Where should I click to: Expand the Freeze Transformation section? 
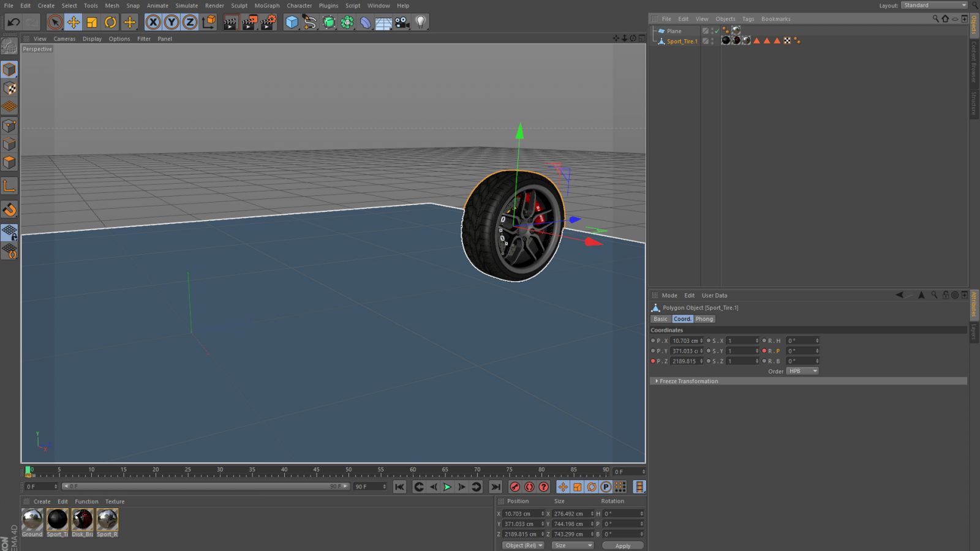coord(688,381)
